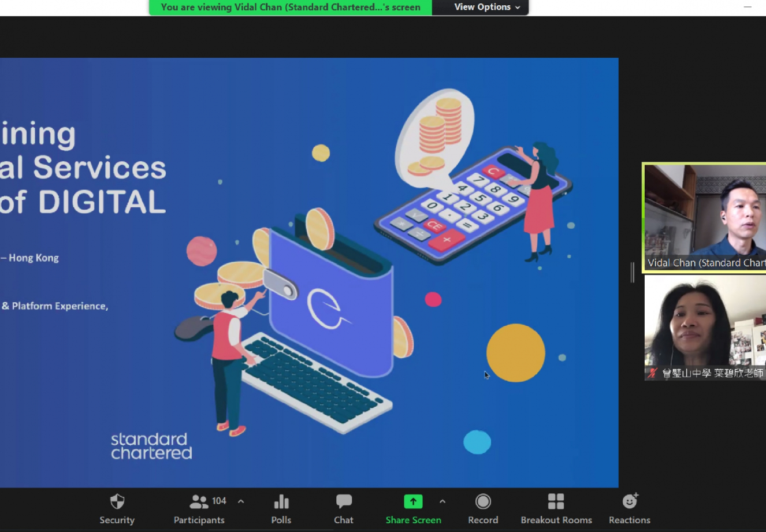Click the divider handle beside the video panel
Screen dimensions: 766x532
633,272
